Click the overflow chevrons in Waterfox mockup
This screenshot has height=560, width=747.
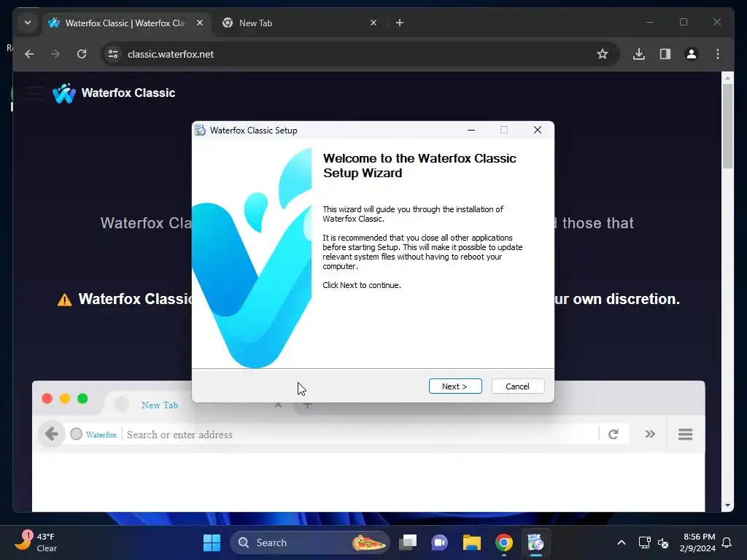pos(650,434)
